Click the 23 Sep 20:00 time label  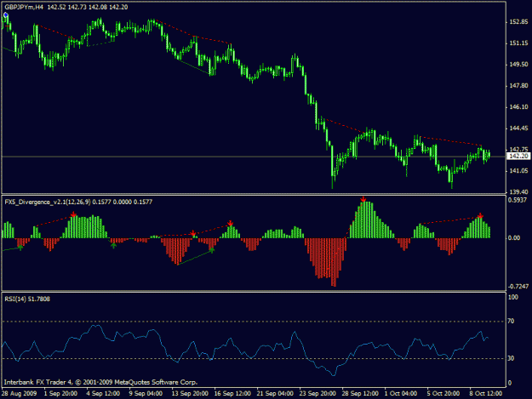317,394
